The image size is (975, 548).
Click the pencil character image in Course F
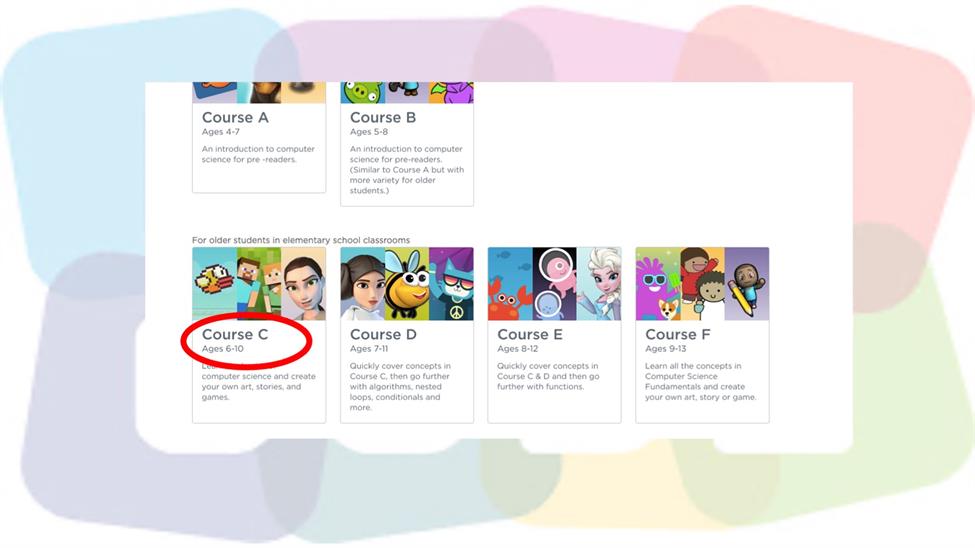[x=747, y=284]
